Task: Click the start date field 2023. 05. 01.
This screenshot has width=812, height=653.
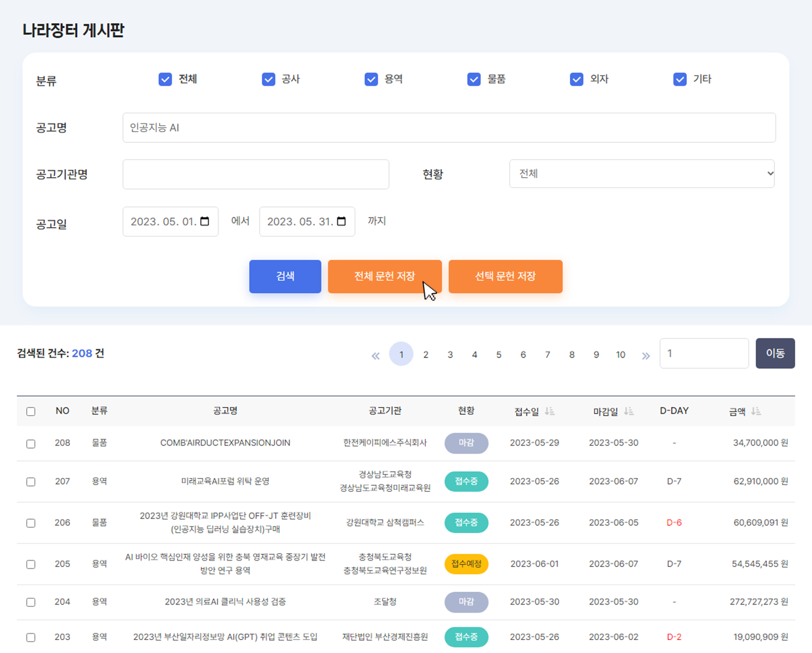Action: (170, 221)
